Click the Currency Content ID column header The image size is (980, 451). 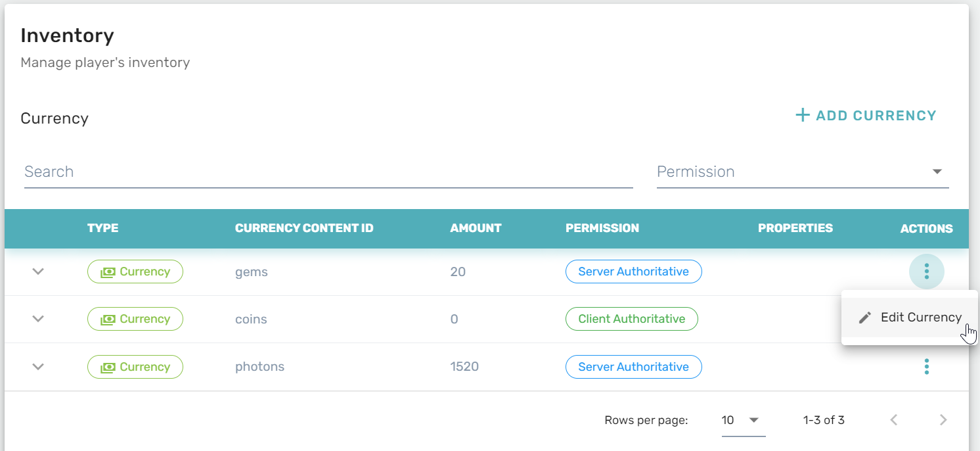point(304,228)
